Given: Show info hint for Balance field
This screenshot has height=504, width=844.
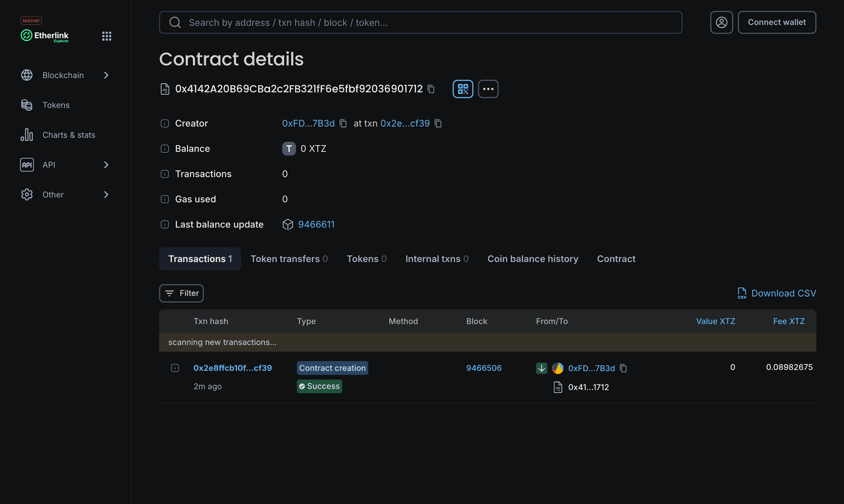Looking at the screenshot, I should (x=165, y=149).
